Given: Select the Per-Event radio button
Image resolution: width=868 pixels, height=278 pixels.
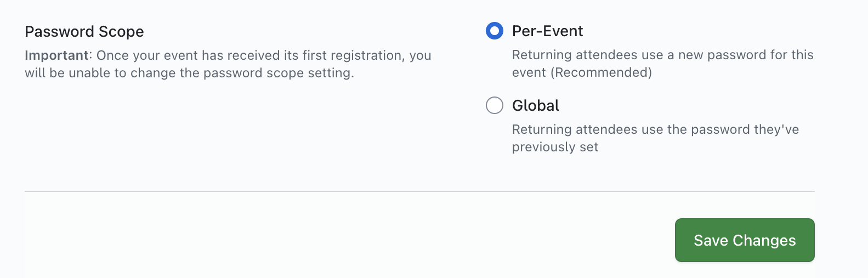Looking at the screenshot, I should (494, 31).
